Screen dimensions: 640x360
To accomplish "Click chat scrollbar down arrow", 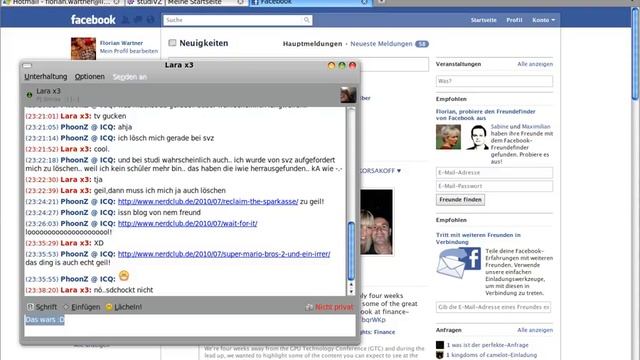I will click(x=351, y=291).
